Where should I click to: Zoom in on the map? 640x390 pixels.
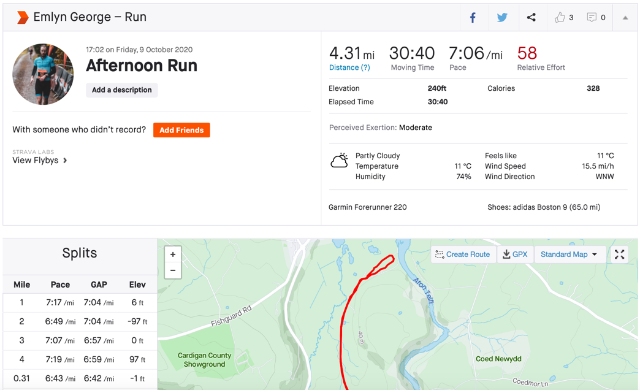point(173,254)
